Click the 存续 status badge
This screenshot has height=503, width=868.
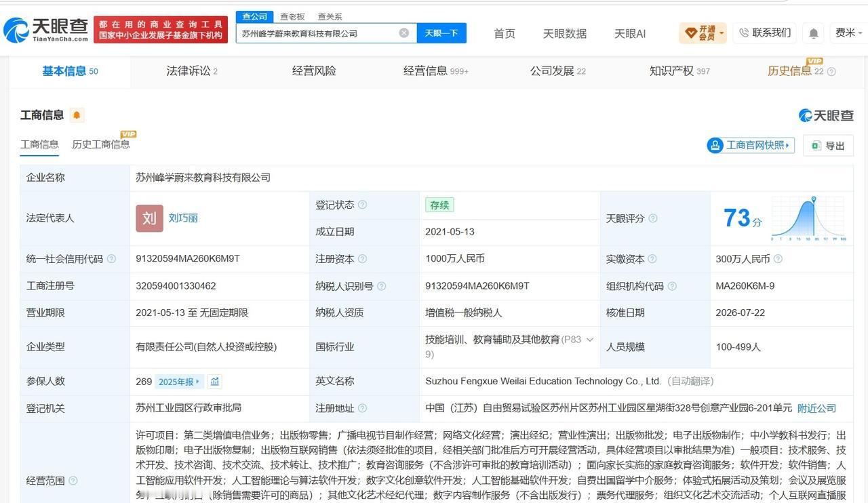pos(439,205)
